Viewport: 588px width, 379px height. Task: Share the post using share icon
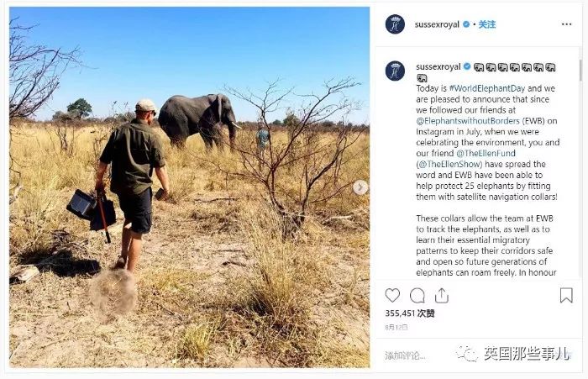[x=442, y=295]
